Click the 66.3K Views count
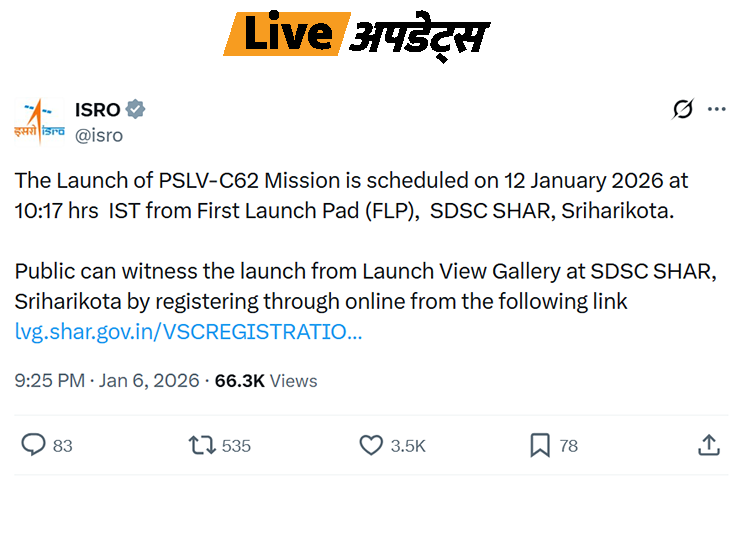The width and height of the screenshot is (730, 548). (x=266, y=381)
